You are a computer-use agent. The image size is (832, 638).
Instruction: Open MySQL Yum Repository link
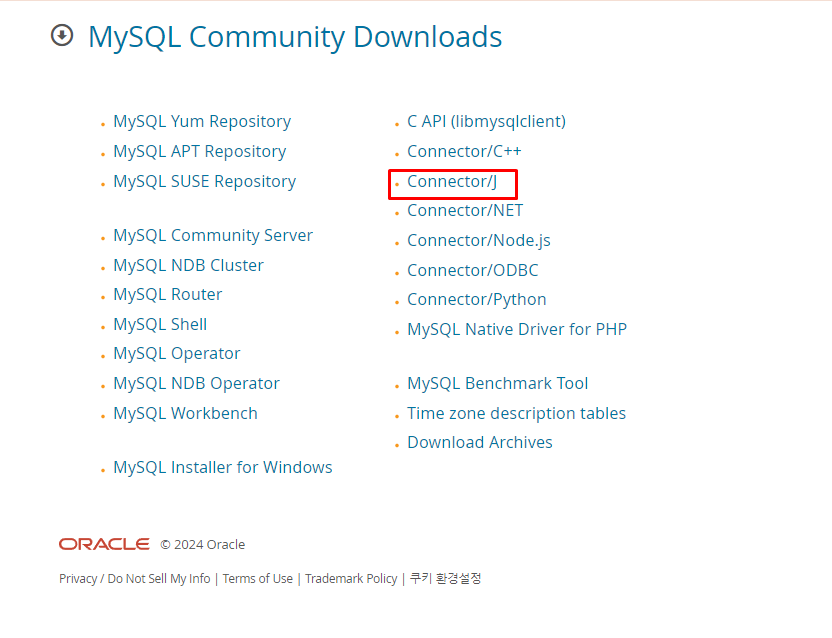(x=202, y=122)
